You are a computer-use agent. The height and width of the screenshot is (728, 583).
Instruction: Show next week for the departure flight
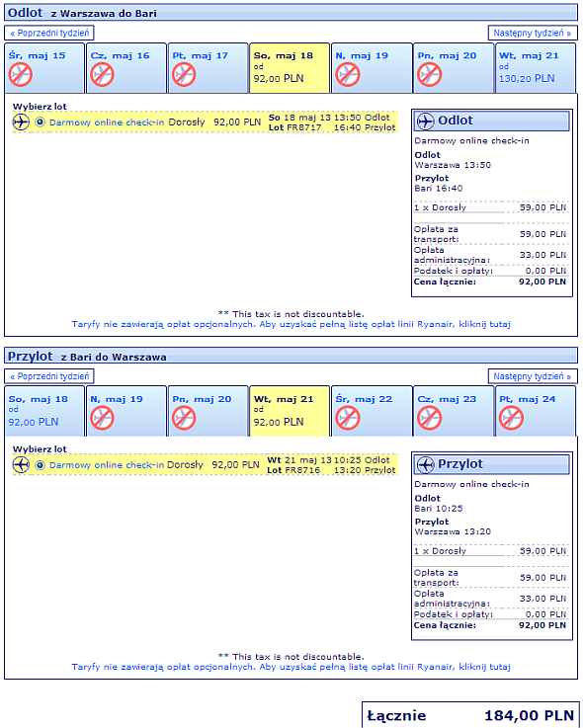[533, 33]
